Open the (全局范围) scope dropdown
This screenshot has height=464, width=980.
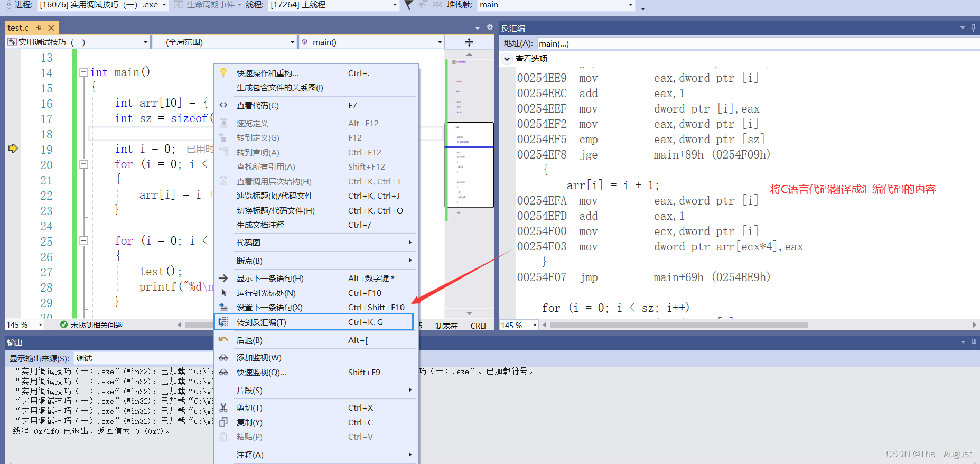click(292, 42)
